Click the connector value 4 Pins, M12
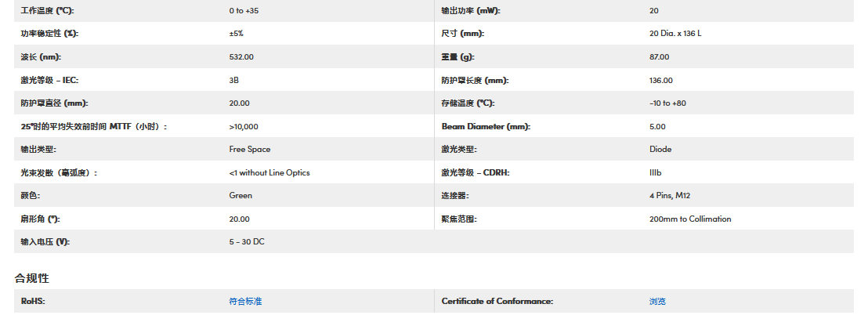 (x=670, y=195)
